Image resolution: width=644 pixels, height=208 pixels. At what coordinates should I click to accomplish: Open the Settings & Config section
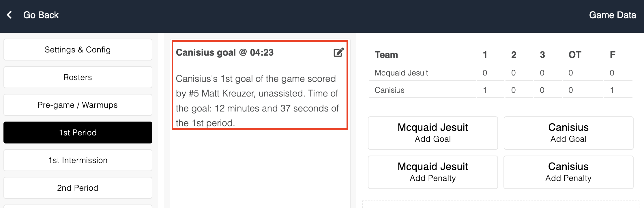pos(78,50)
